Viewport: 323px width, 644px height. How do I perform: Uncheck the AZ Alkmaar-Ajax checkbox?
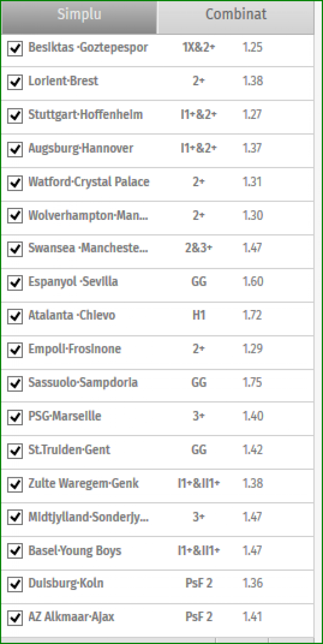pos(15,618)
